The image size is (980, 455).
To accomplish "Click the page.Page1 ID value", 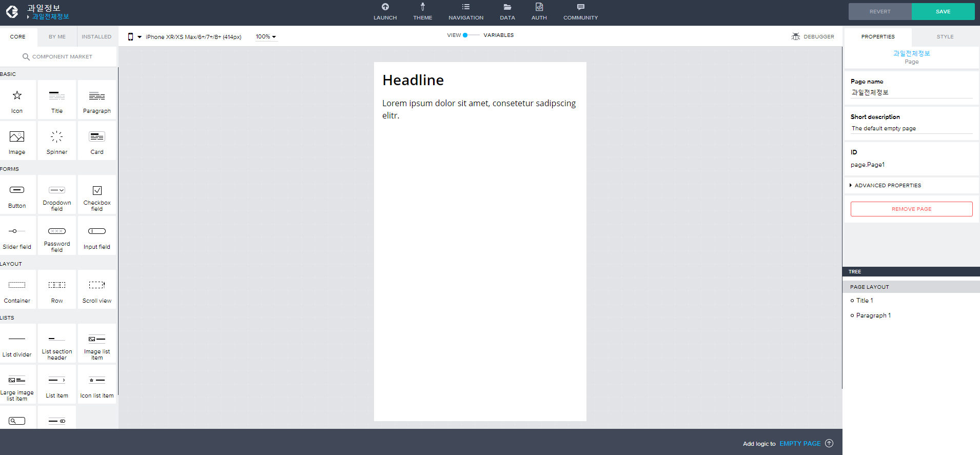I will coord(868,165).
